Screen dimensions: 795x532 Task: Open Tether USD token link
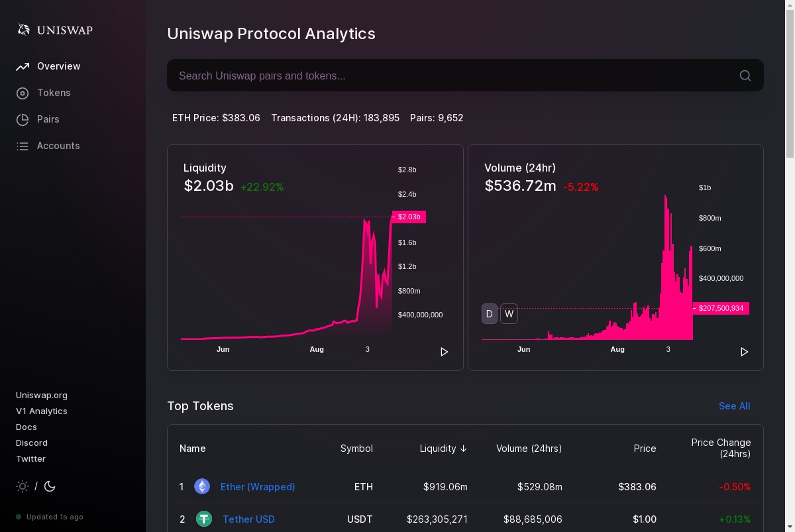tap(248, 519)
